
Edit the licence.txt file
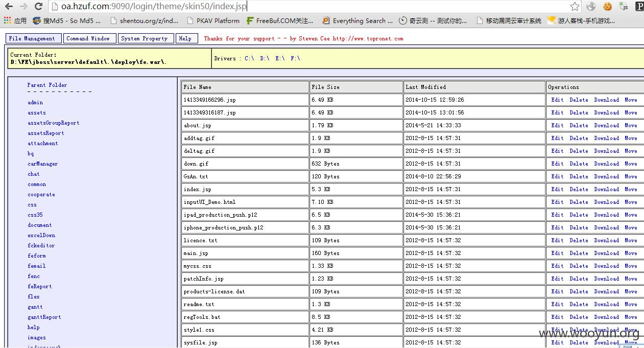[557, 241]
